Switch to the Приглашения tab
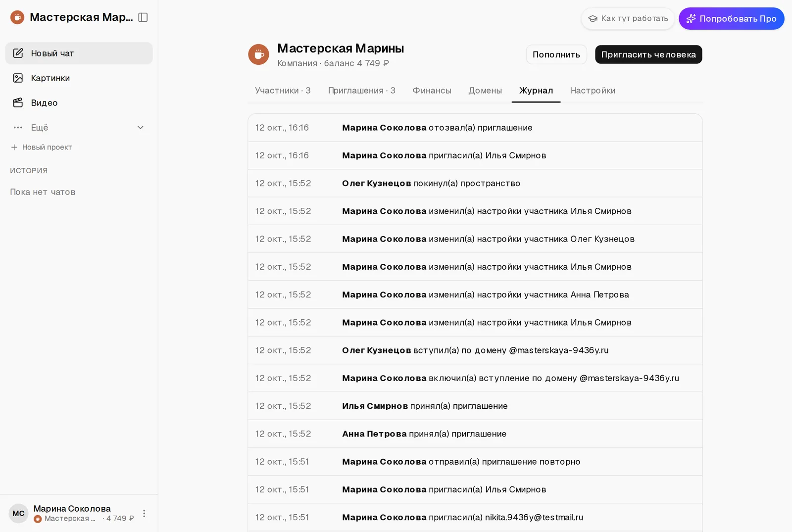 [361, 91]
